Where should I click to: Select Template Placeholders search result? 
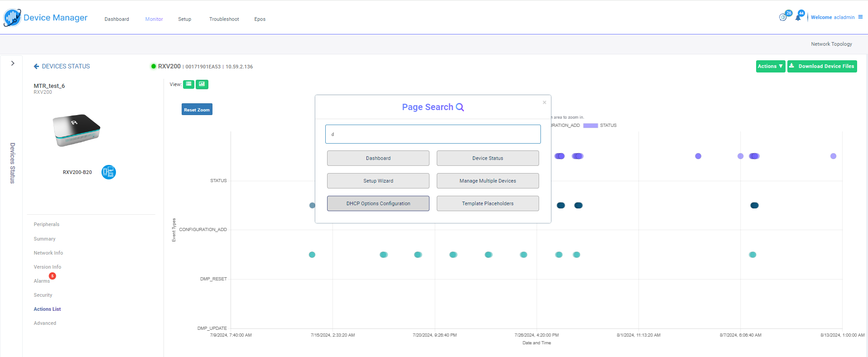point(488,203)
